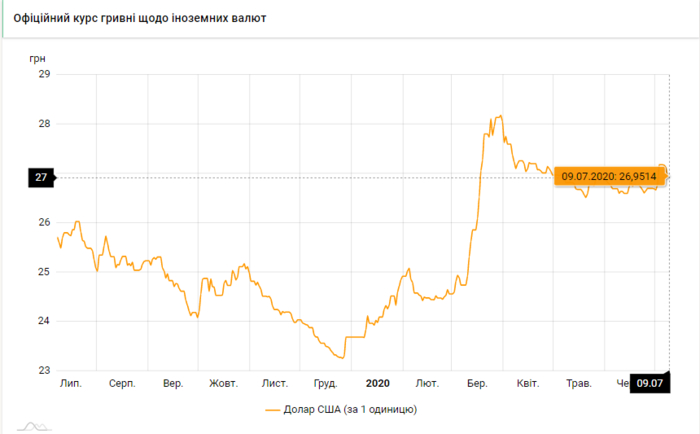This screenshot has height=434, width=700.
Task: Select the Лист. month axis label
Action: pos(275,383)
